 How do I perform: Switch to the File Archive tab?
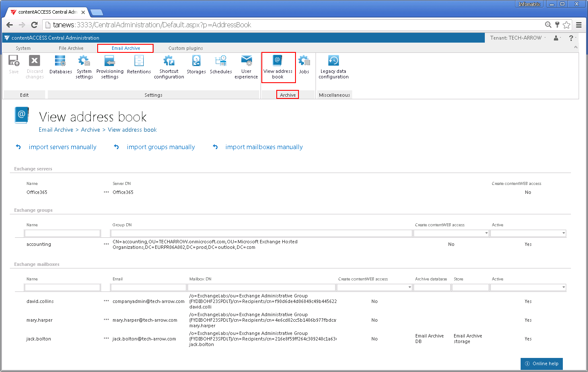coord(71,48)
